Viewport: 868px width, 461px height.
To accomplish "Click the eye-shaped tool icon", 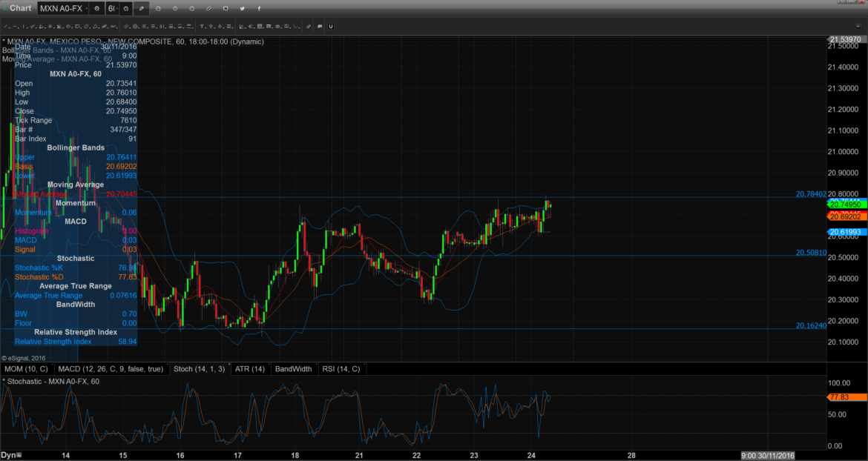I will tap(277, 26).
